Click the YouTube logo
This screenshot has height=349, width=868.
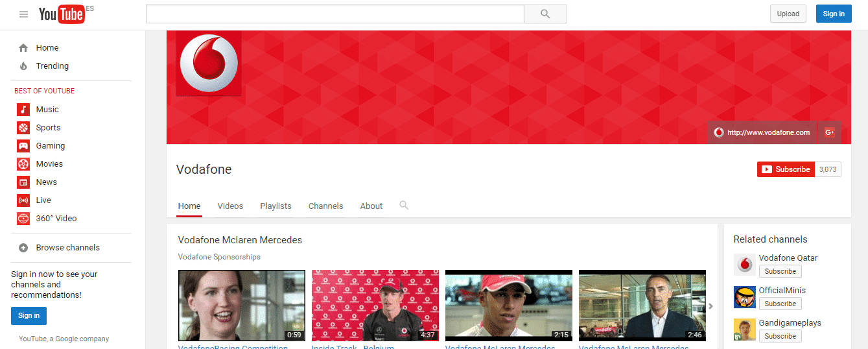click(x=62, y=14)
